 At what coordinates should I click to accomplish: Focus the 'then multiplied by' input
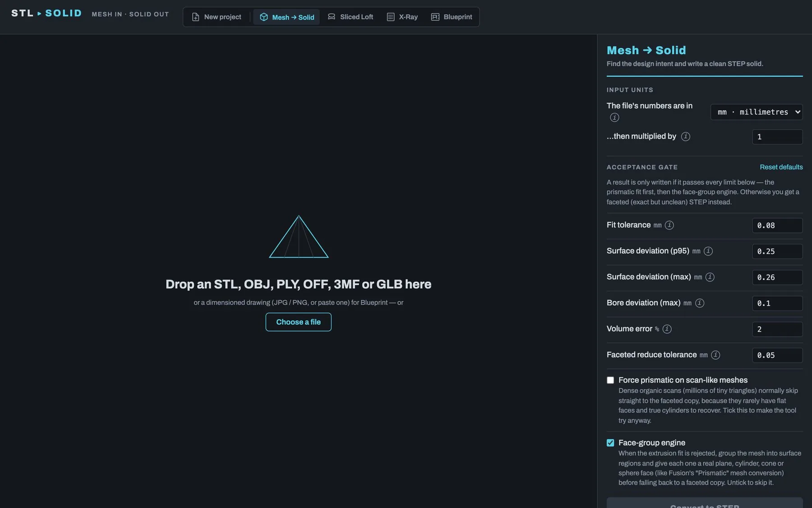click(777, 137)
